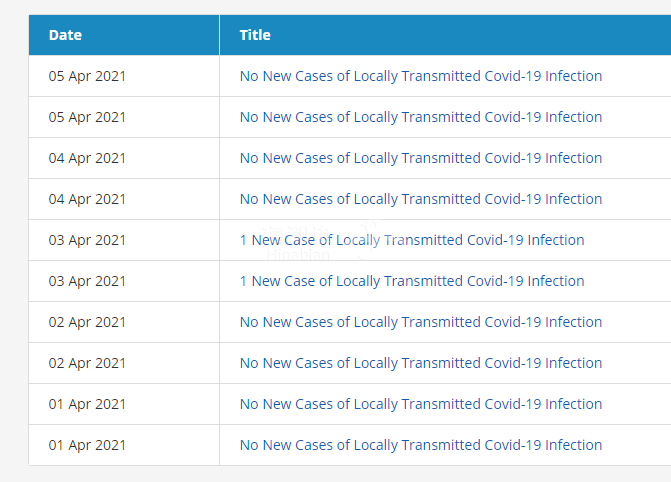Select the second 04 Apr 2021 date cell

[88, 199]
